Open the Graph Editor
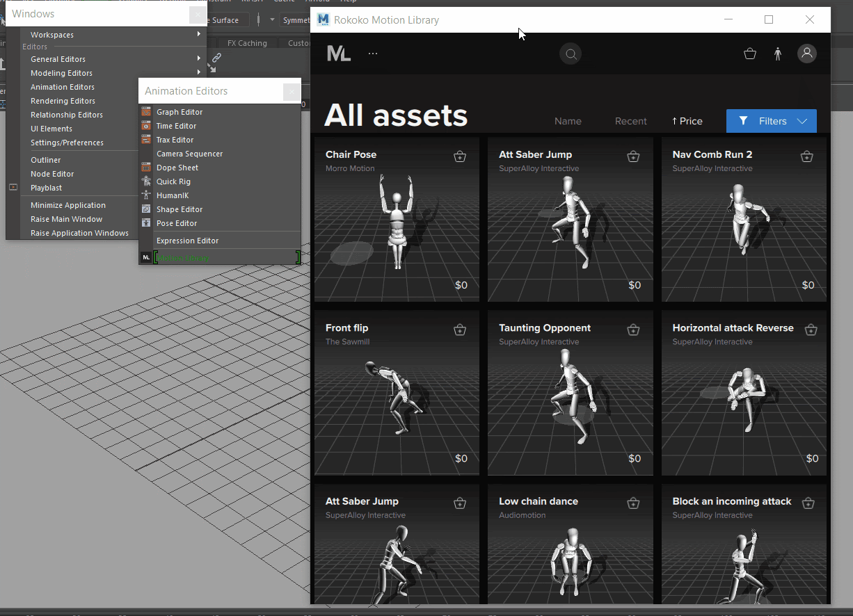 180,112
